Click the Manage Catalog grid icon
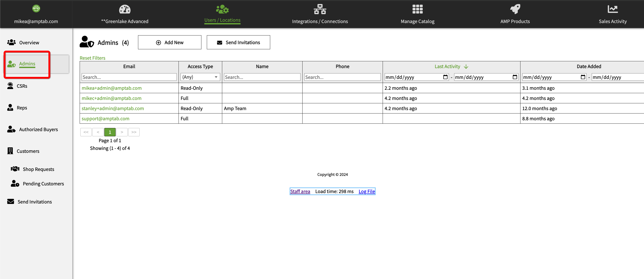644x279 pixels. (417, 9)
